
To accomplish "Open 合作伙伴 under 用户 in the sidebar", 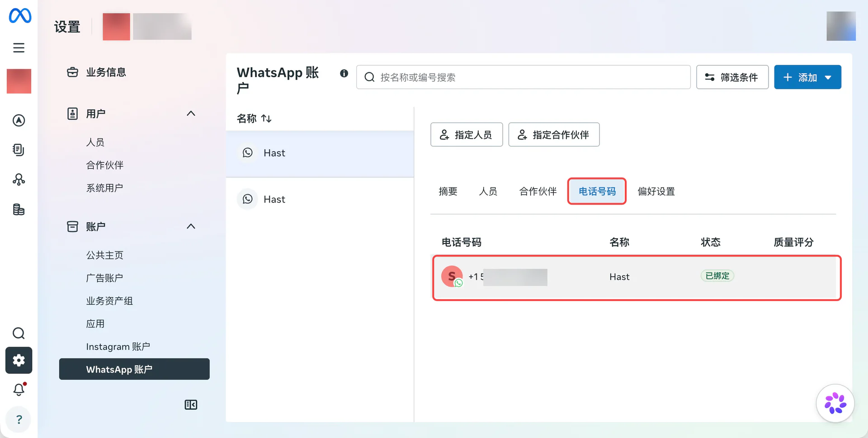I will [x=105, y=165].
